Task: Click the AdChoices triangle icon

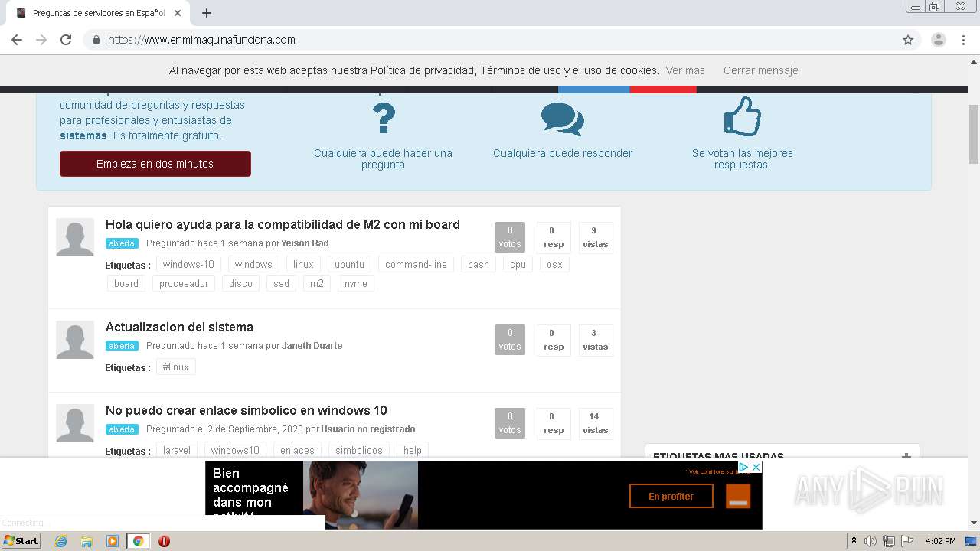Action: click(x=743, y=467)
